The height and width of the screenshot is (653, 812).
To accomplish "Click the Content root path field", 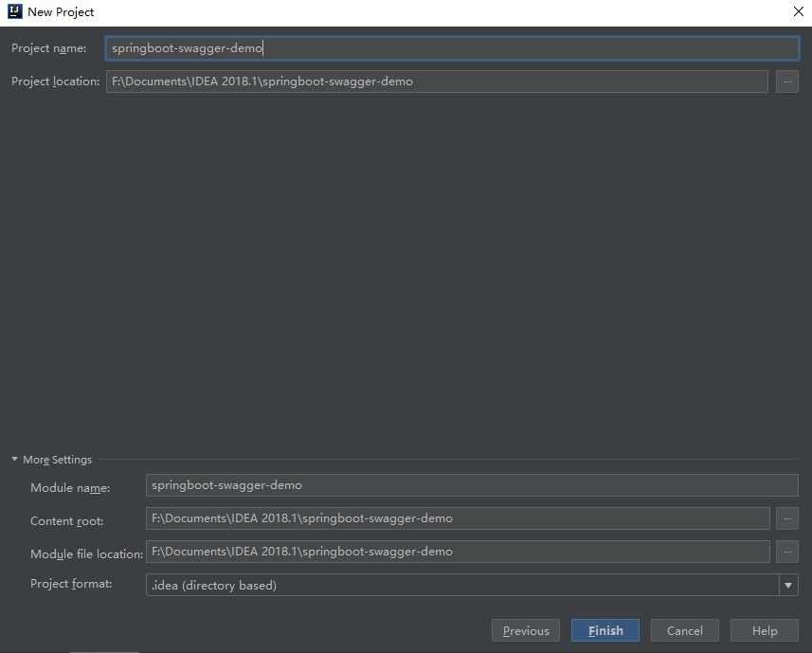I will pos(458,518).
